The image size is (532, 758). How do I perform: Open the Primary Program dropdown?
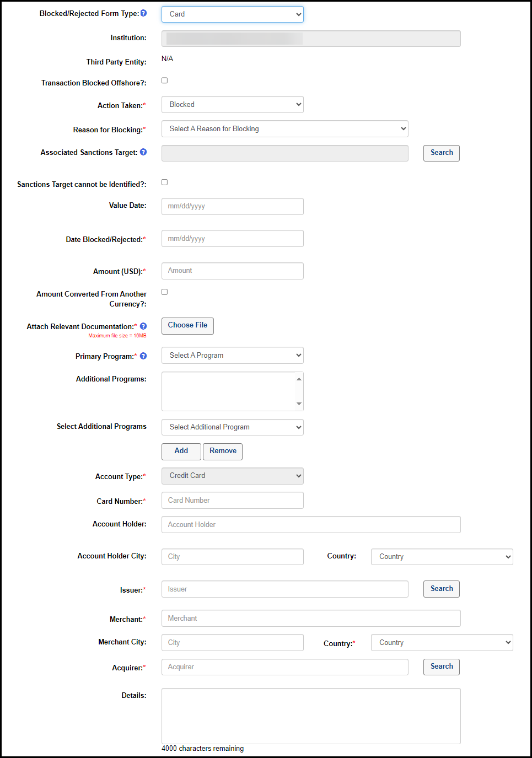coord(232,356)
